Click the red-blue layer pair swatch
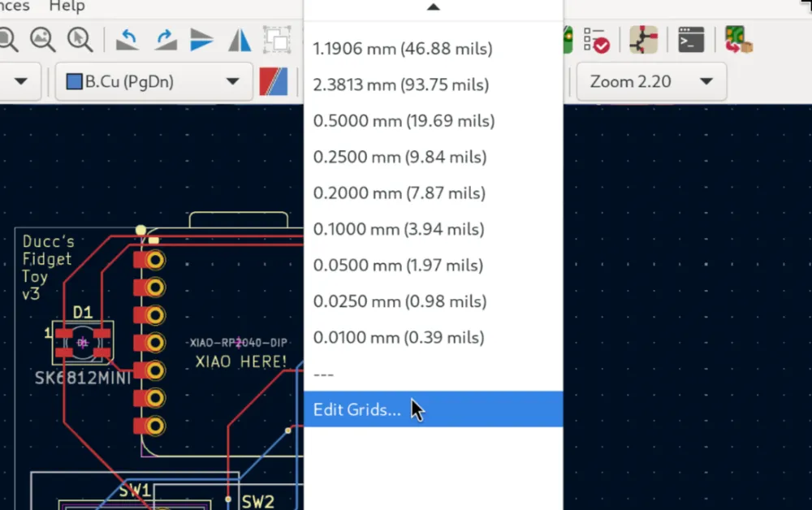The image size is (812, 510). (x=274, y=82)
